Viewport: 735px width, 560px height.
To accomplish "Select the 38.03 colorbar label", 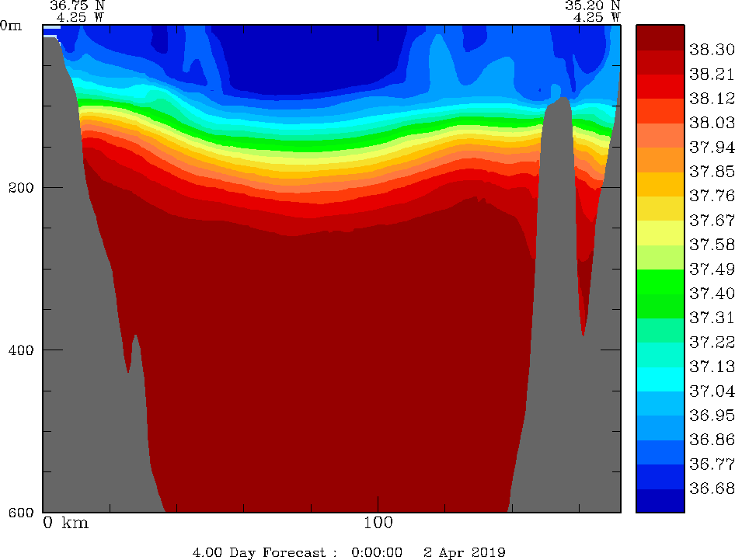I will 712,123.
